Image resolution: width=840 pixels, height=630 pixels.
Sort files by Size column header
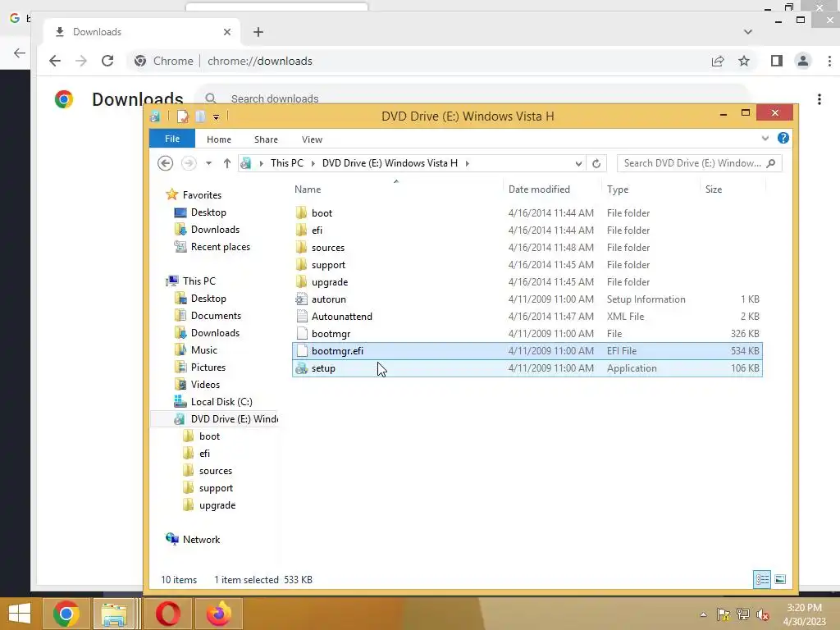[x=714, y=189]
